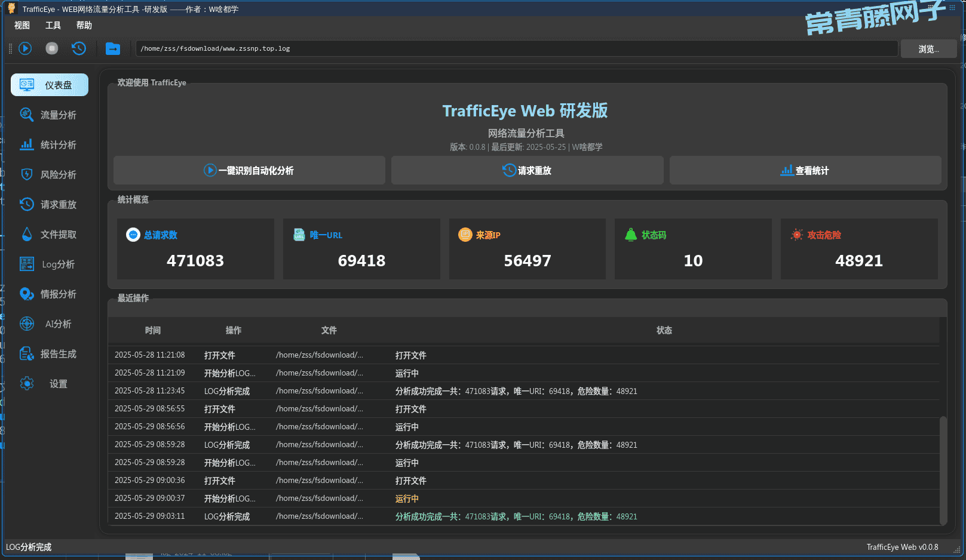This screenshot has height=560, width=966.
Task: Switch to Log分析 panel
Action: (50, 264)
